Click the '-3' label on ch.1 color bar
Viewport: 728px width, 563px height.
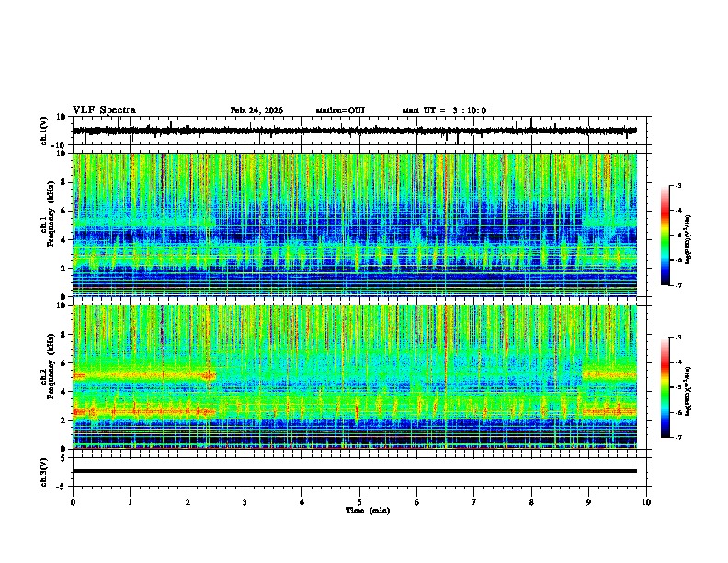[677, 185]
